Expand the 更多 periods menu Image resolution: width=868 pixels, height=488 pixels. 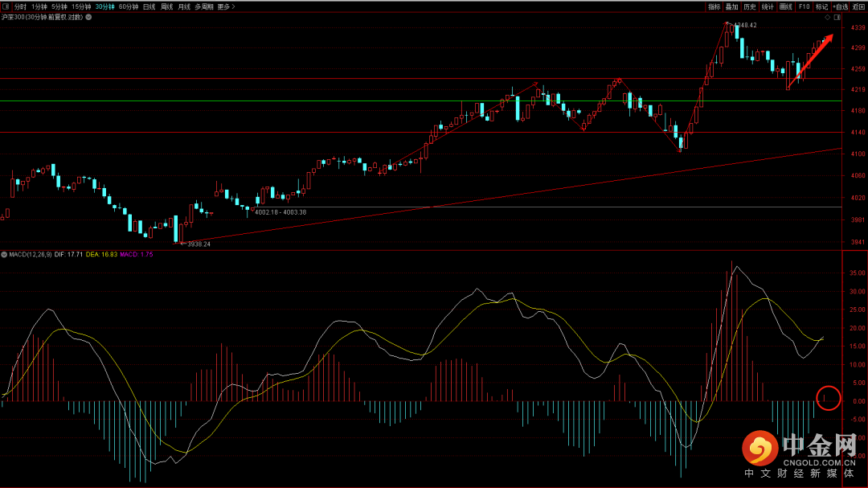[x=226, y=6]
